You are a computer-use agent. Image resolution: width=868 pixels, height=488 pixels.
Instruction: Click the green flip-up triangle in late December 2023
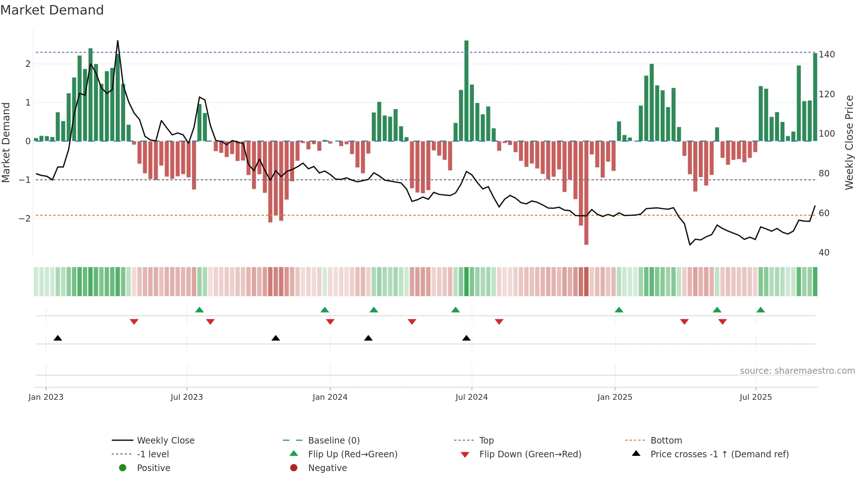point(325,310)
